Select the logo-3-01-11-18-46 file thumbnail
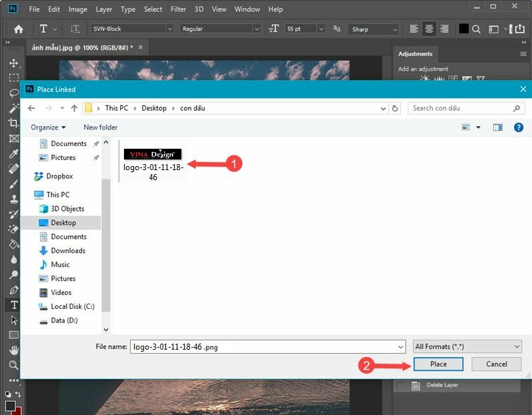 tap(153, 154)
